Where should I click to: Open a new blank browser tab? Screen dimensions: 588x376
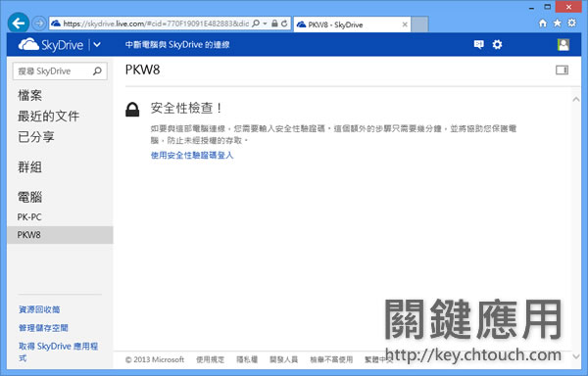pos(419,24)
